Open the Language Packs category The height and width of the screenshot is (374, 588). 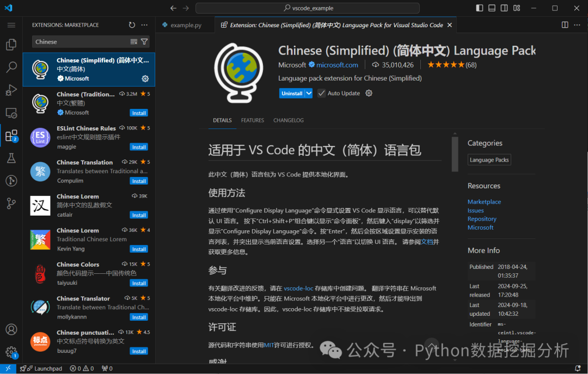point(489,160)
